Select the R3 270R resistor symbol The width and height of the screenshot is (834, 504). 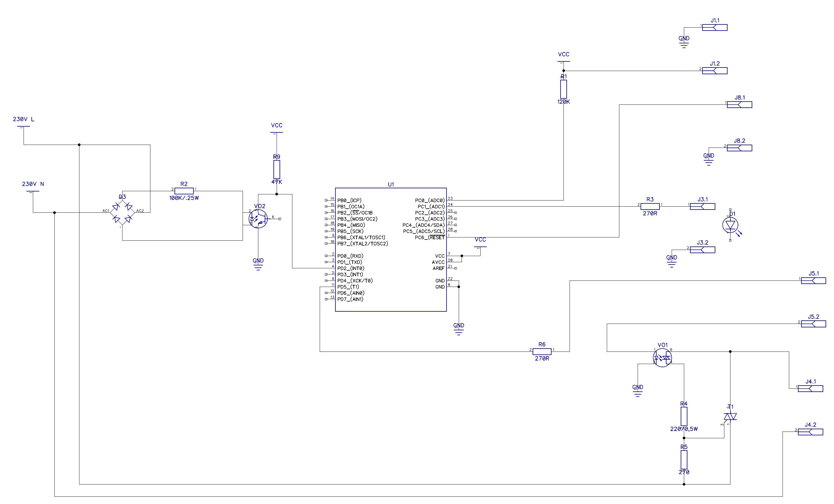[x=650, y=207]
